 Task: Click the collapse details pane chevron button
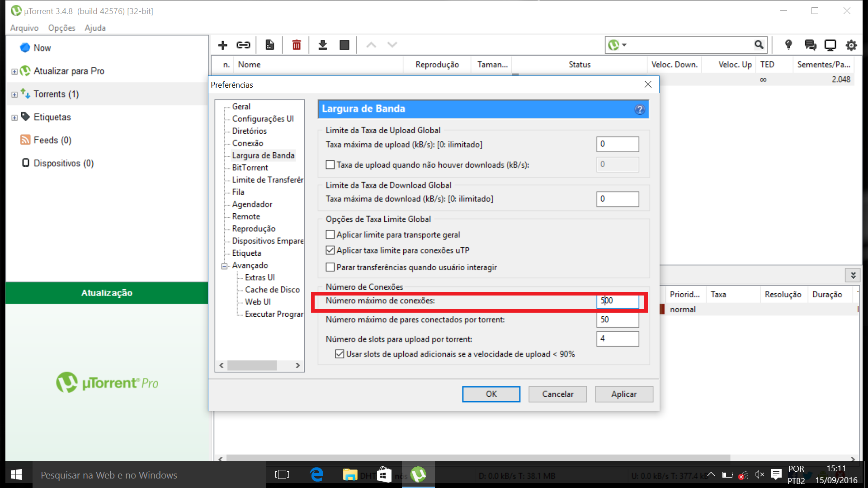tap(853, 275)
